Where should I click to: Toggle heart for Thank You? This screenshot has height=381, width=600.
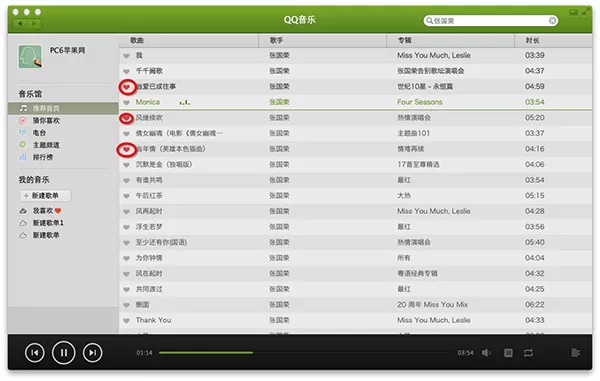[126, 321]
